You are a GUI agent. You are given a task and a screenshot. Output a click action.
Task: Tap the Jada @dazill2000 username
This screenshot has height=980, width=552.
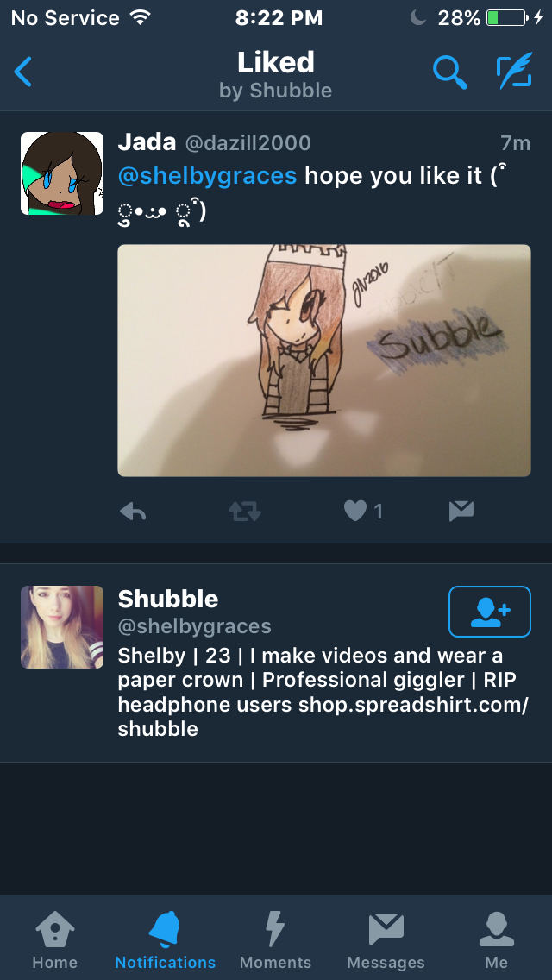tap(214, 143)
